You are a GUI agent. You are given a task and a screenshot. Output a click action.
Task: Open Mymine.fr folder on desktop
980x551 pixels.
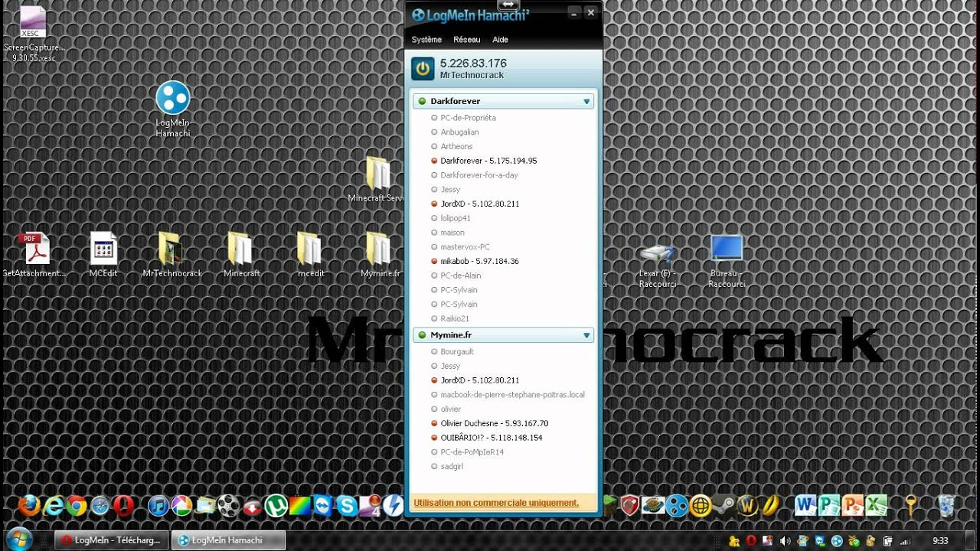pyautogui.click(x=380, y=255)
